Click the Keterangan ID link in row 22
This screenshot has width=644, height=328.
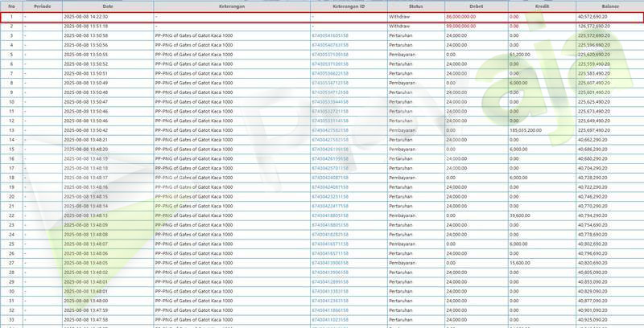pyautogui.click(x=330, y=215)
